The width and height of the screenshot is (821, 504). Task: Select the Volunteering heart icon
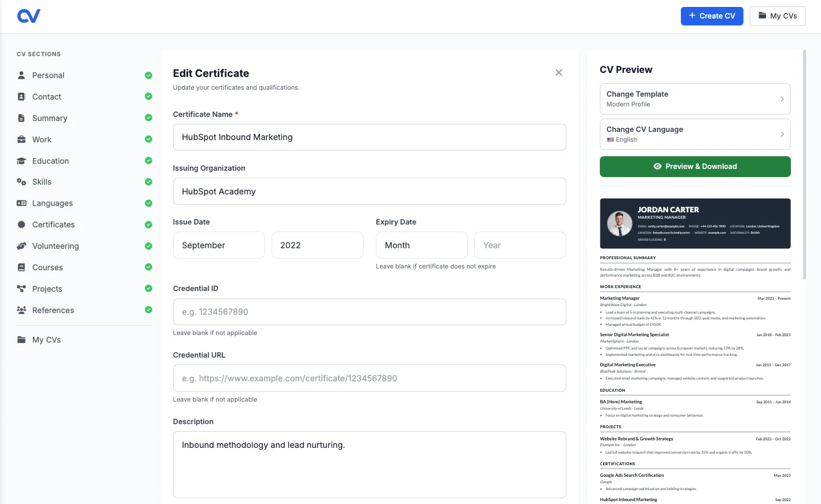coord(21,246)
